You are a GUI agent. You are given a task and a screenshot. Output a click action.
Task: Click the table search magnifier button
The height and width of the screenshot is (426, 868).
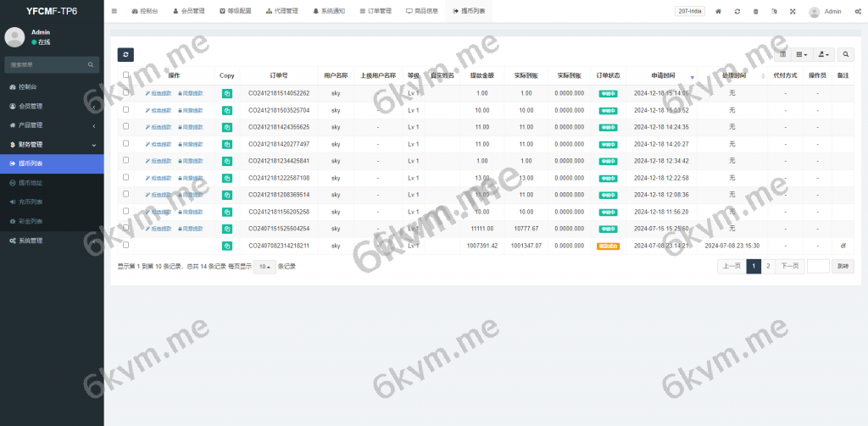(846, 54)
